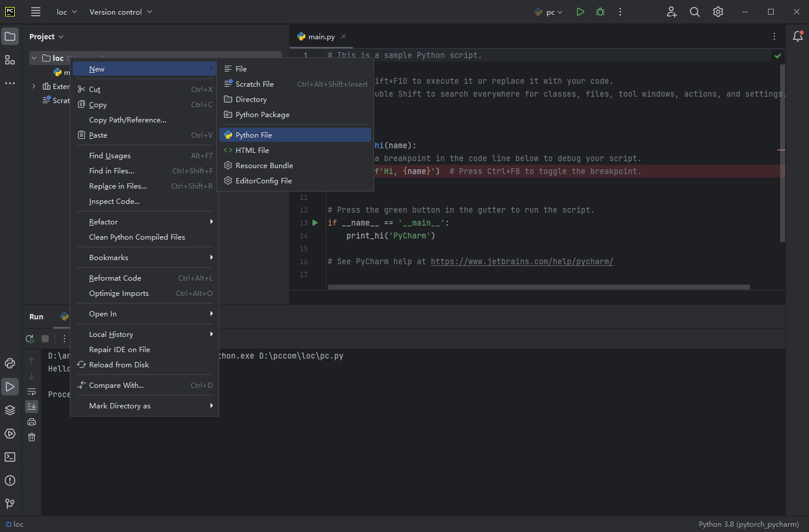Click the editor horizontal scrollbar

(539, 287)
